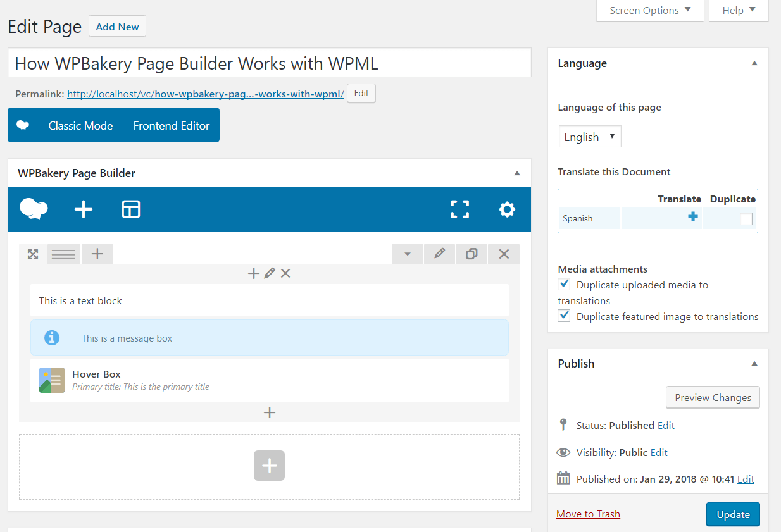Clone the row using the duplicate icon
Screen dimensions: 781x532
(471, 253)
